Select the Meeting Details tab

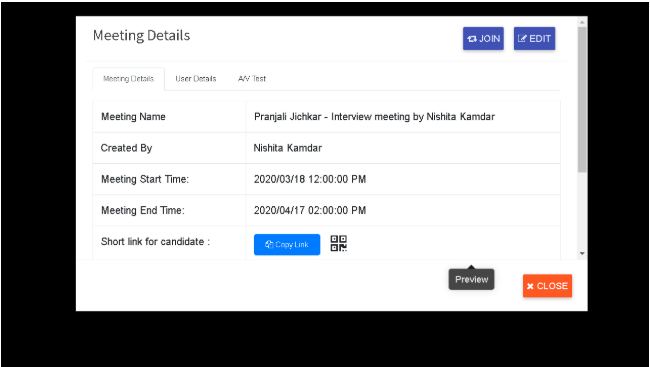(129, 79)
